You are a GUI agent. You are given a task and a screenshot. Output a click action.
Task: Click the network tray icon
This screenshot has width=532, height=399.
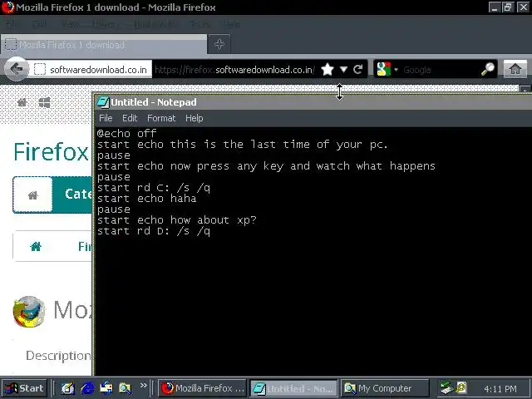pyautogui.click(x=446, y=388)
